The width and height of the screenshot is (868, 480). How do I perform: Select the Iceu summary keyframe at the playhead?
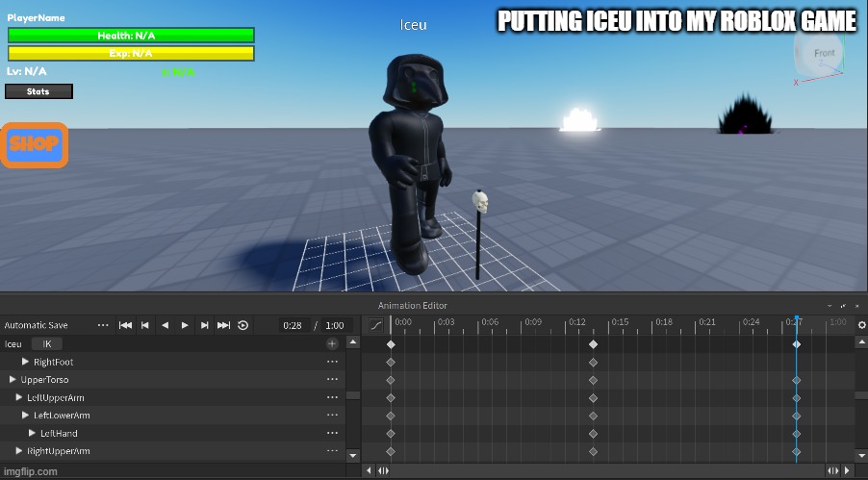(x=796, y=344)
